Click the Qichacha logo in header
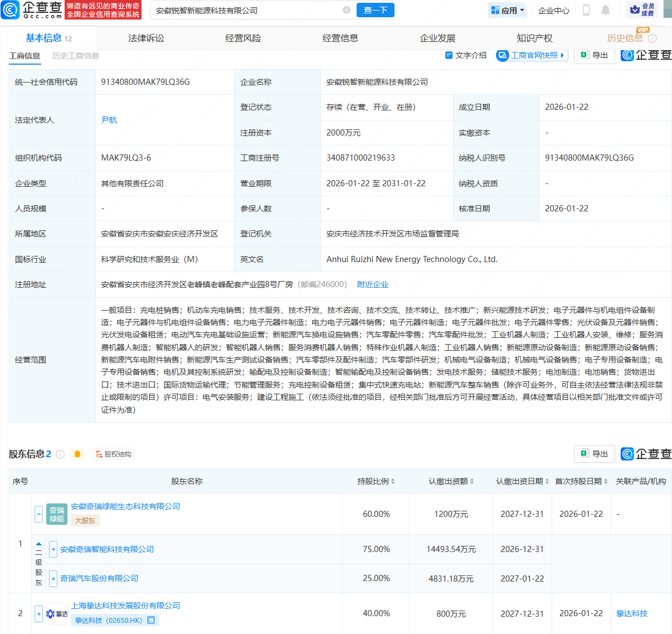The image size is (672, 634). (32, 10)
